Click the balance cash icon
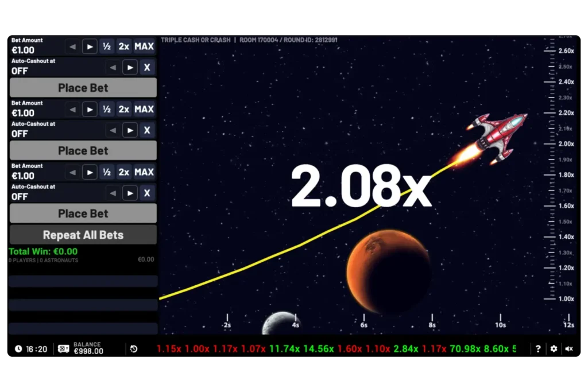This screenshot has width=588, height=392. (64, 348)
